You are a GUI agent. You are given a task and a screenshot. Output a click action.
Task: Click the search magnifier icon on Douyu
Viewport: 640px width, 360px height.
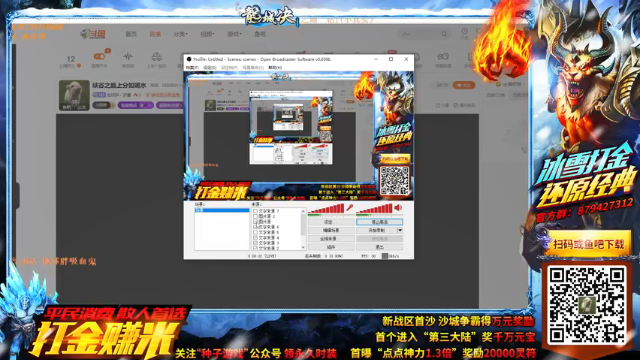444,34
